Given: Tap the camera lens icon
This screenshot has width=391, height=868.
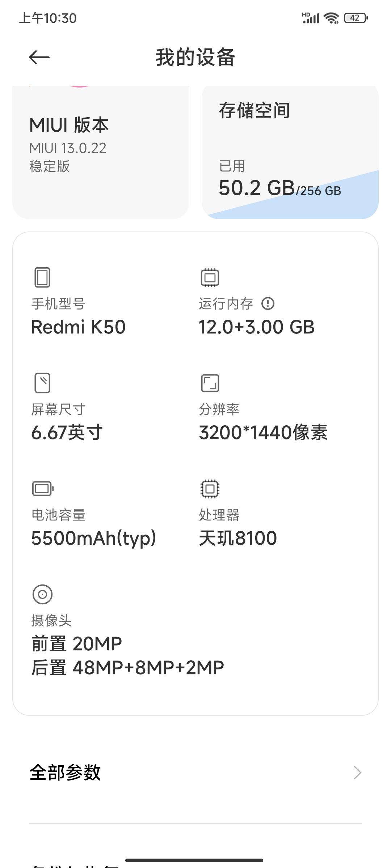Looking at the screenshot, I should click(42, 594).
